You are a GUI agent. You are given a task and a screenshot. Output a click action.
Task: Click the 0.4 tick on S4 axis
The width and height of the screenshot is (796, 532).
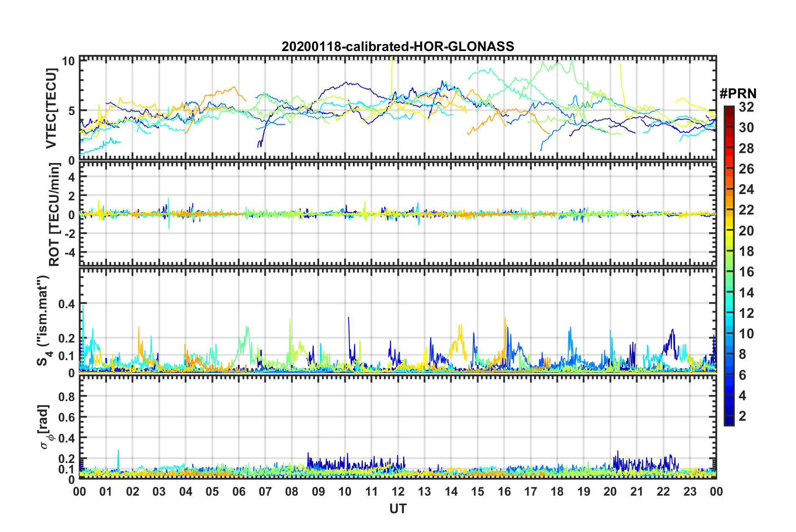coord(67,304)
